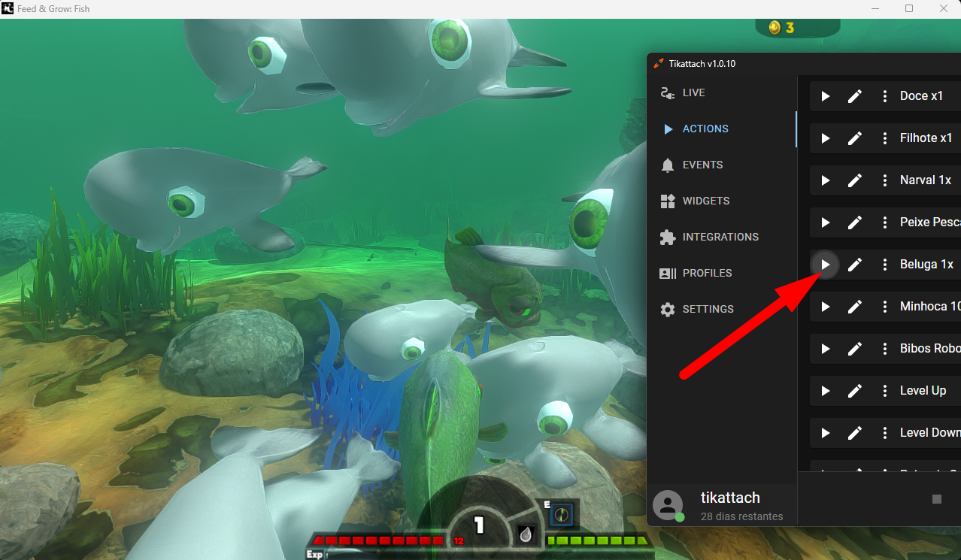
Task: Open more options for Minhoca
Action: click(885, 307)
